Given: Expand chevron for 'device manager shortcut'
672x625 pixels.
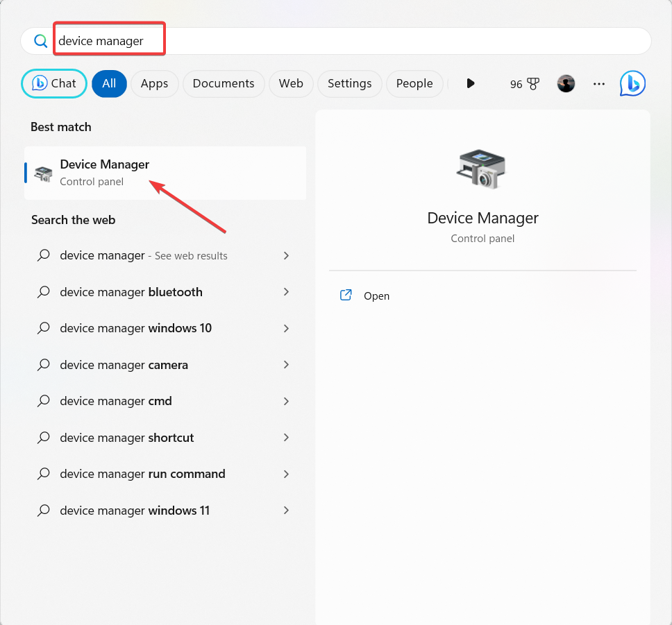Looking at the screenshot, I should 286,438.
